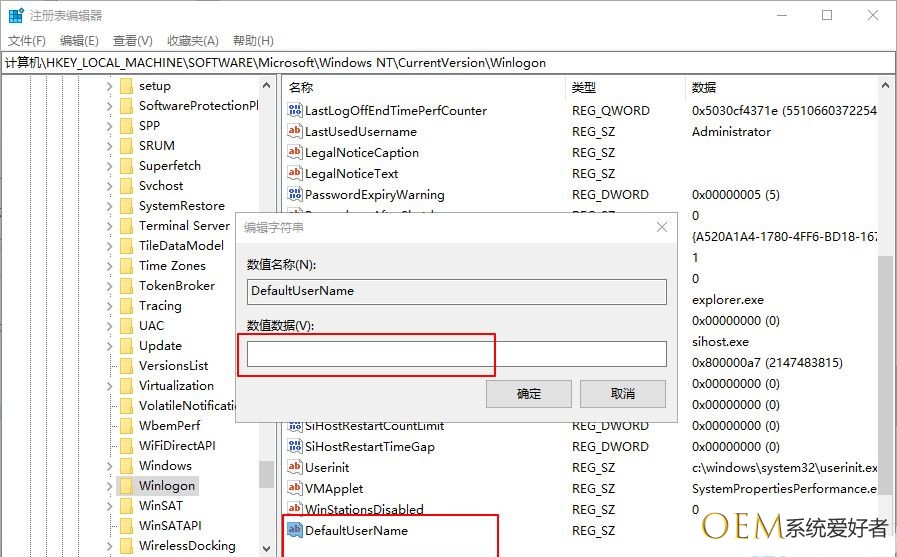Click the tree pane vertical scrollbar thumb
The height and width of the screenshot is (557, 897).
(266, 474)
